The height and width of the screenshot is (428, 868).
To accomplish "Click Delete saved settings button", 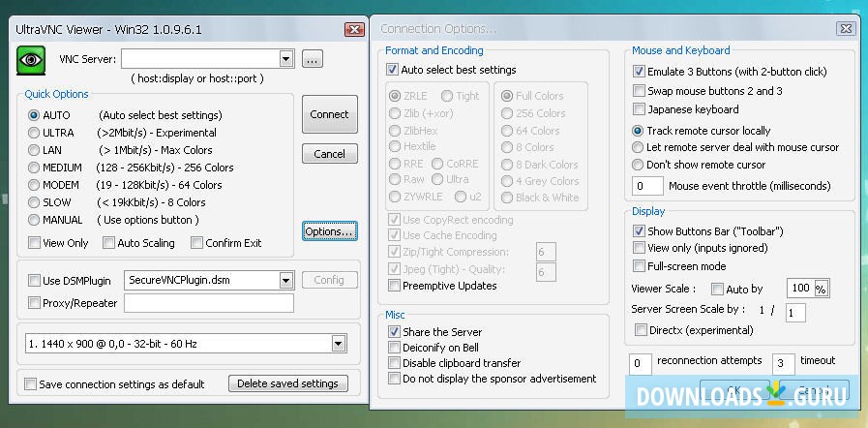I will [x=287, y=383].
